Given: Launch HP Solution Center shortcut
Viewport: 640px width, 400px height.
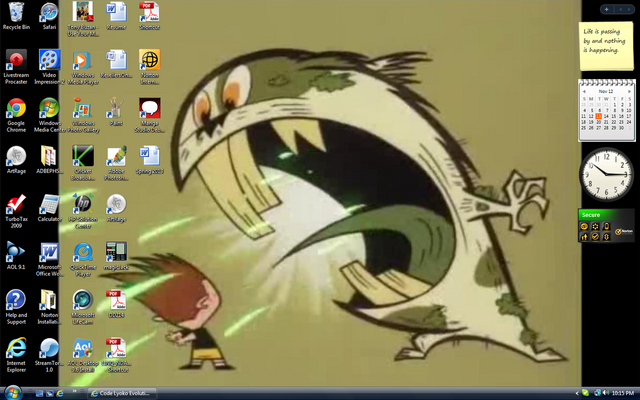Looking at the screenshot, I should [x=83, y=211].
